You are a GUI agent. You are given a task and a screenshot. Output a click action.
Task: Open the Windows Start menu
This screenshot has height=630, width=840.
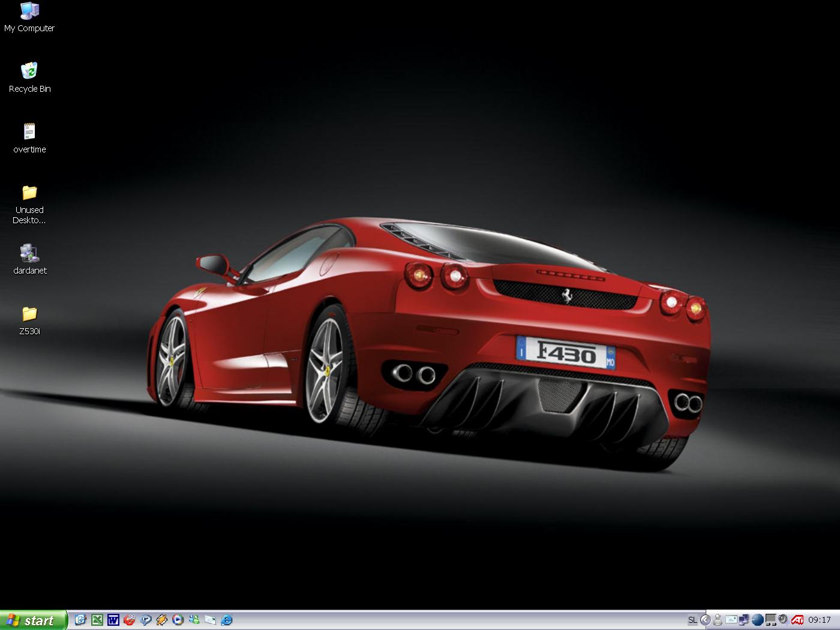tap(34, 620)
